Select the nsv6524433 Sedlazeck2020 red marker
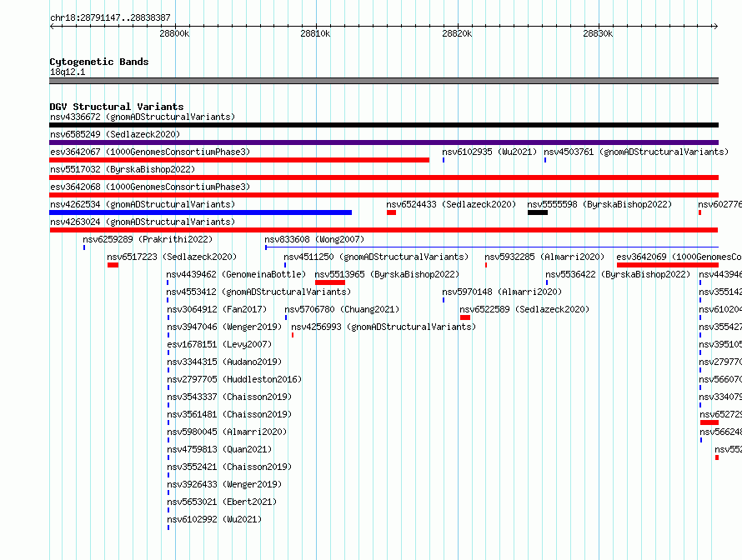The height and width of the screenshot is (560, 742). (391, 212)
